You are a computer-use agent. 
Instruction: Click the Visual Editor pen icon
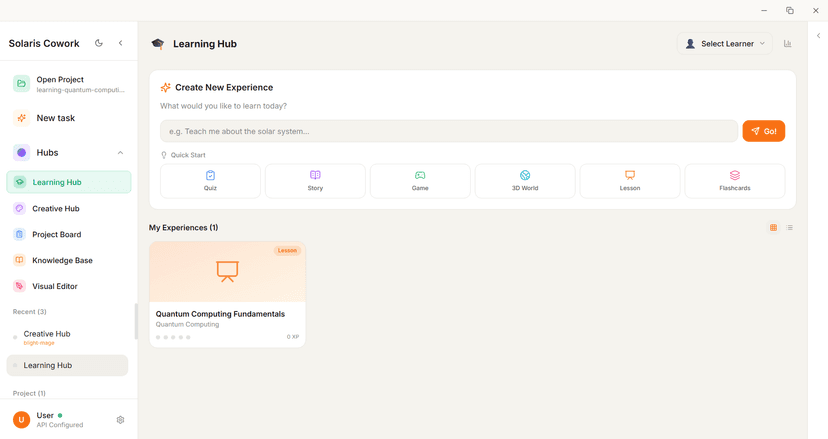pyautogui.click(x=20, y=286)
